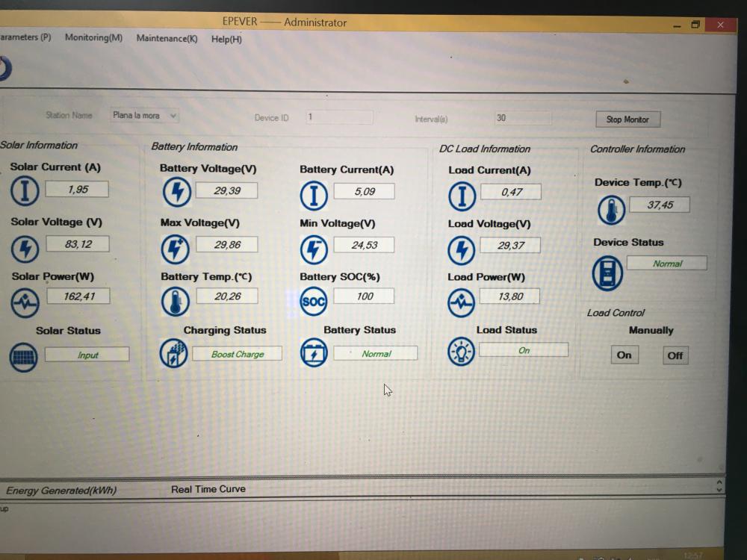Restore down the EPEVER window
Viewport: 747px width, 560px height.
(695, 25)
